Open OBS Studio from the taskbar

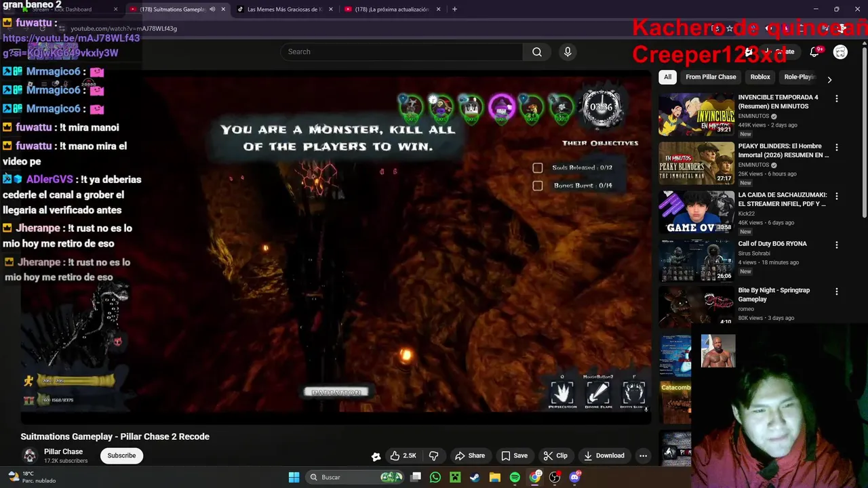pyautogui.click(x=555, y=477)
